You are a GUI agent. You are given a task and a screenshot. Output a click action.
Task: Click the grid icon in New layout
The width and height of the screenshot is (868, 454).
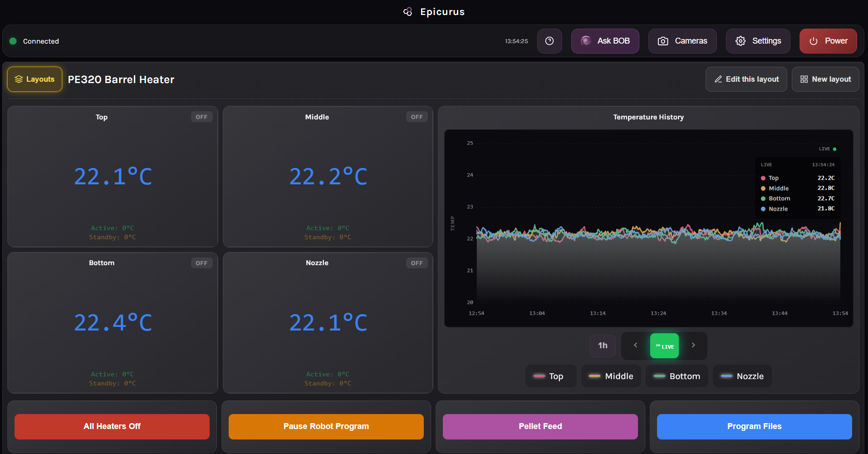click(804, 79)
